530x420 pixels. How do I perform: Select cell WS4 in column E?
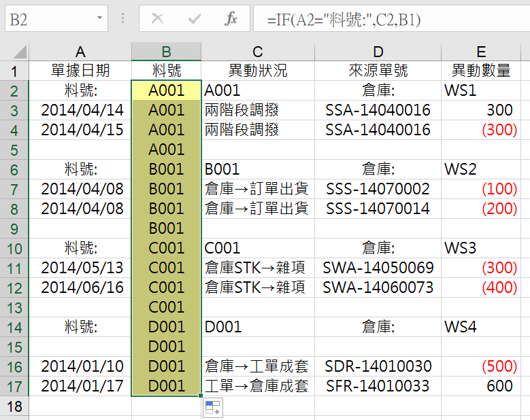[481, 327]
